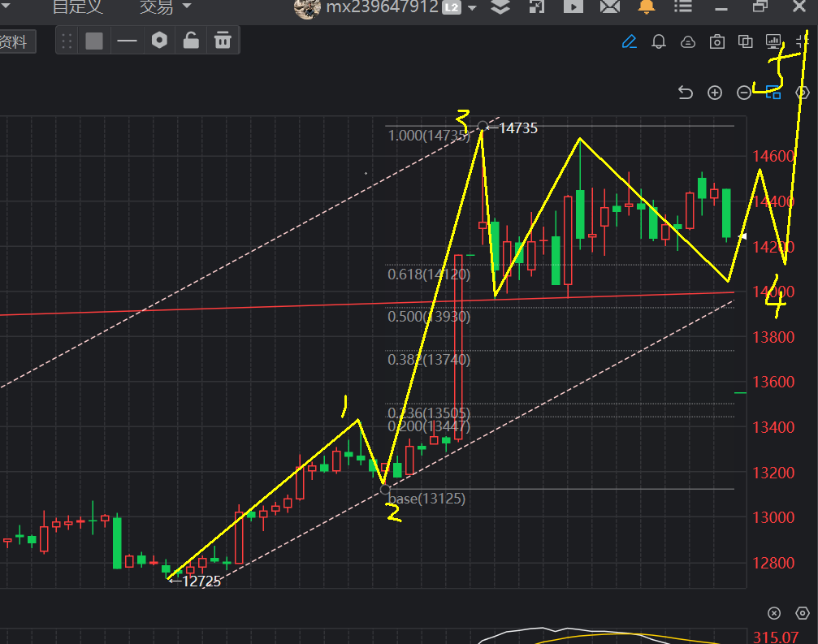The image size is (818, 644).
Task: Open the 交易 trading menu
Action: (157, 6)
